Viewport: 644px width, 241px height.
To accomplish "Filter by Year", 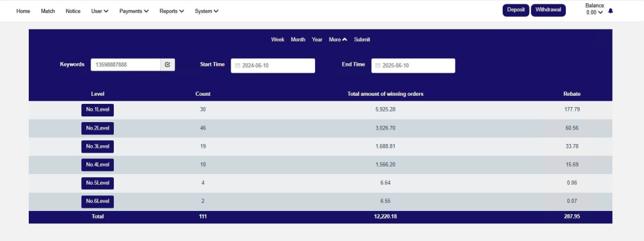I will (317, 39).
